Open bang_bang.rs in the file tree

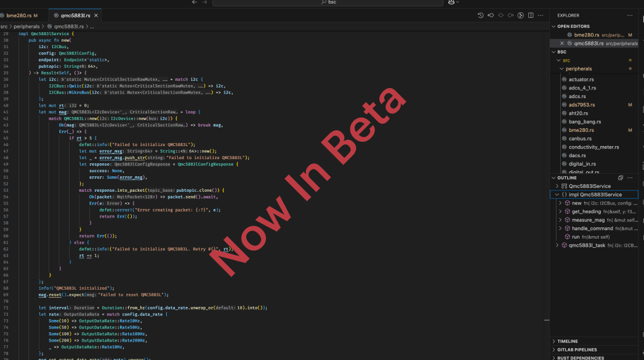[584, 122]
